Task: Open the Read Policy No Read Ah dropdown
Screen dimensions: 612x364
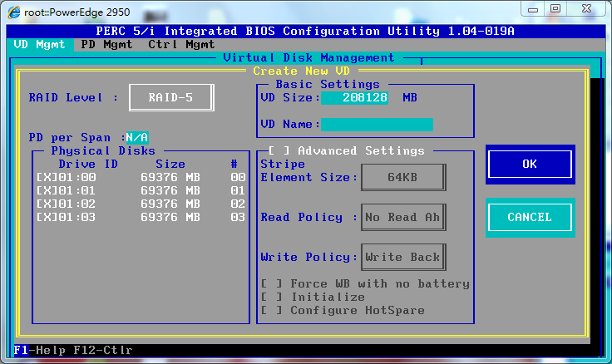Action: point(403,217)
